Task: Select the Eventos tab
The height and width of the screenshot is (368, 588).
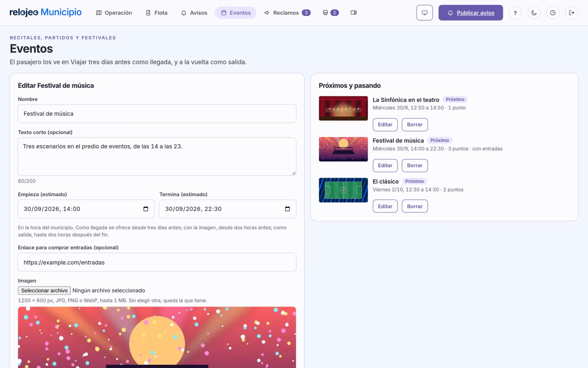Action: (x=236, y=13)
